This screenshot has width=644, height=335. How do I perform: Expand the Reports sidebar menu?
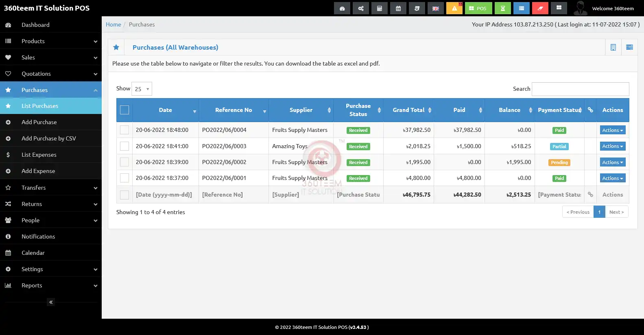[51, 285]
